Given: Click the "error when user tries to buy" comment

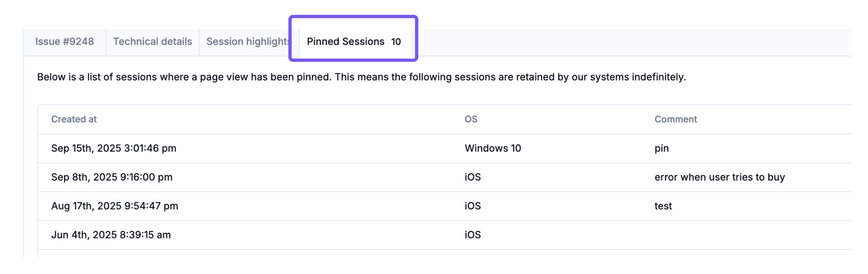Looking at the screenshot, I should tap(720, 177).
